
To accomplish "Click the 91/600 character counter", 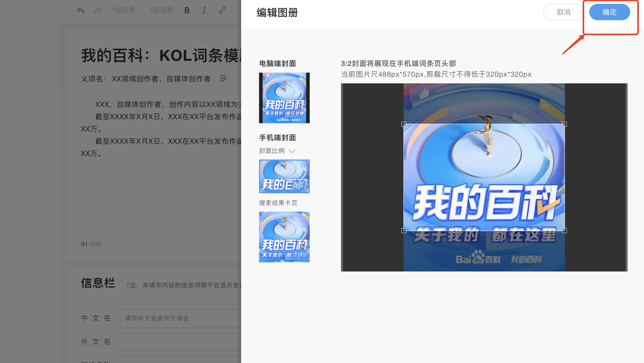I will pyautogui.click(x=91, y=244).
